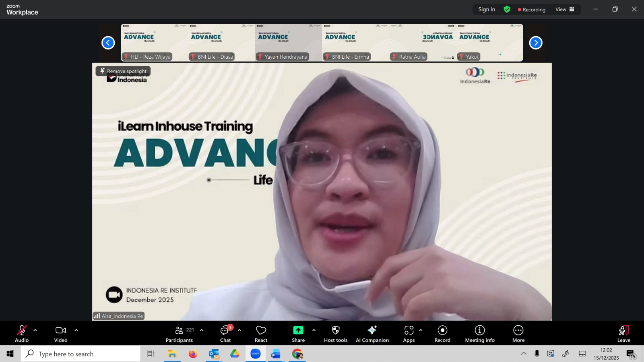
Task: Open Meeting info
Action: click(479, 333)
